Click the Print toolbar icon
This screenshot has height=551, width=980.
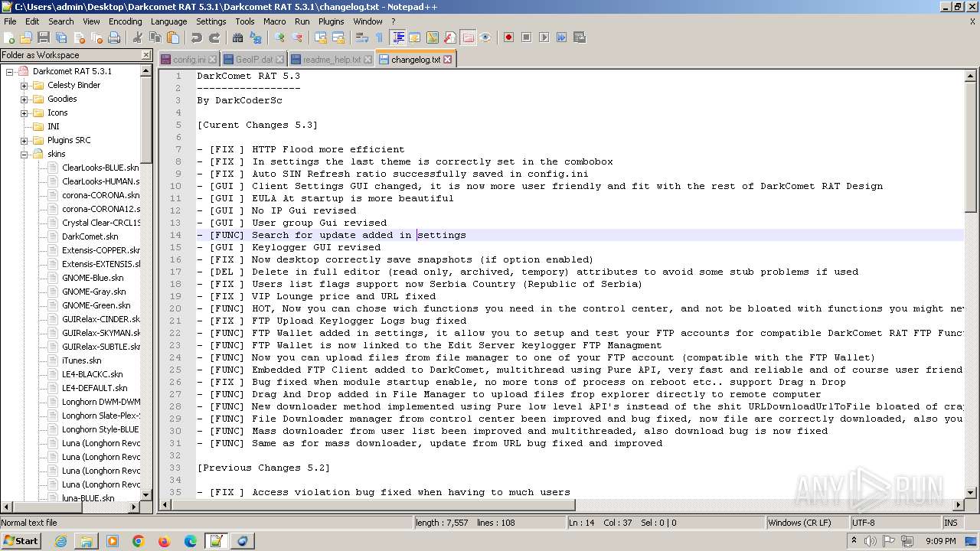[x=114, y=37]
